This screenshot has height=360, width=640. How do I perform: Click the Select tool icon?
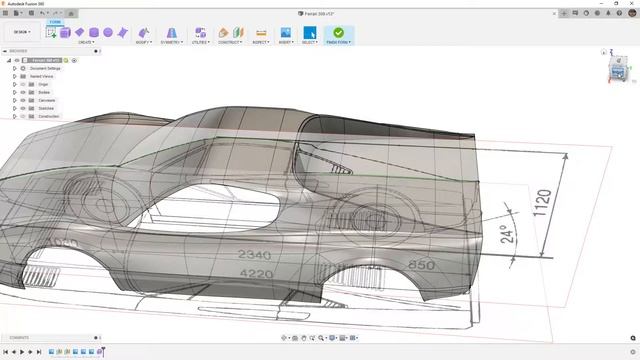(x=310, y=33)
